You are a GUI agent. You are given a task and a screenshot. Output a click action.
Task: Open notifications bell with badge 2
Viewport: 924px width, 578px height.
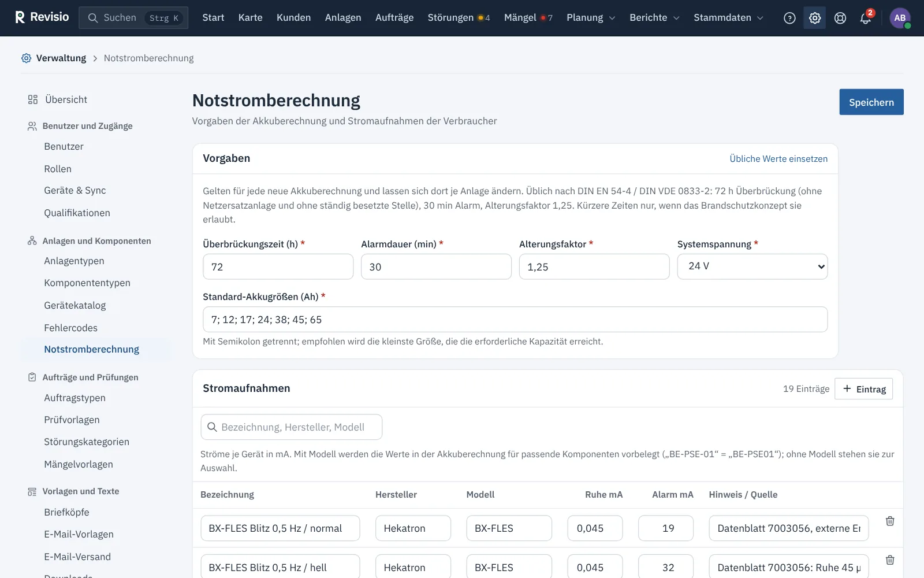866,18
